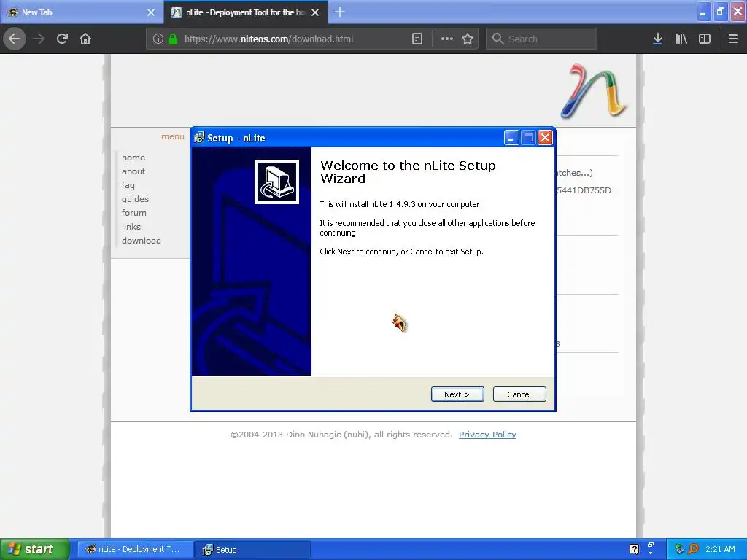Click the Firefox forward arrow
This screenshot has height=560, width=747.
39,39
